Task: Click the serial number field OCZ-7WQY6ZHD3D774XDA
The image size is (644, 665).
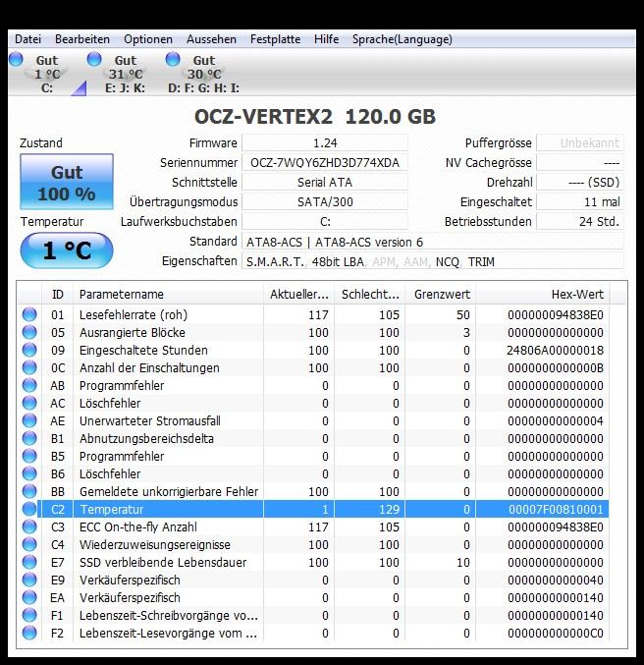Action: (x=325, y=162)
